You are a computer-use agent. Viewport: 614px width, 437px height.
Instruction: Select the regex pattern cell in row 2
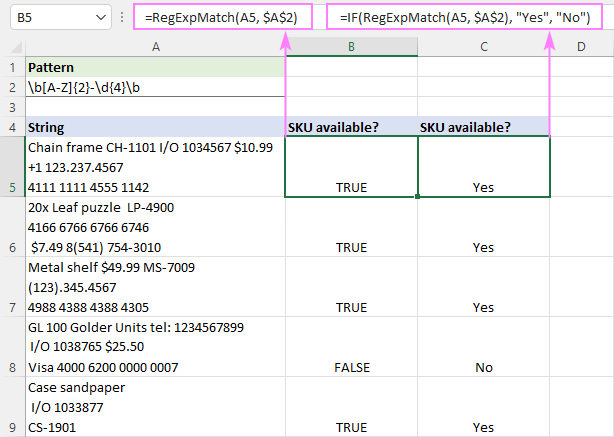[155, 87]
